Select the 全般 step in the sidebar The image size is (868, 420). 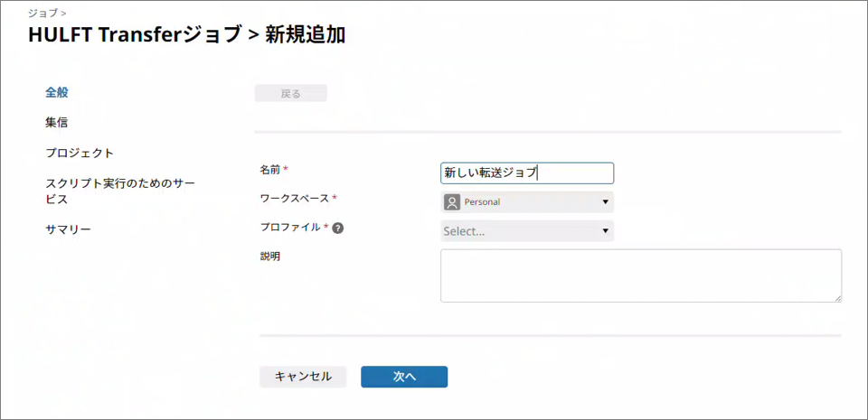point(57,92)
